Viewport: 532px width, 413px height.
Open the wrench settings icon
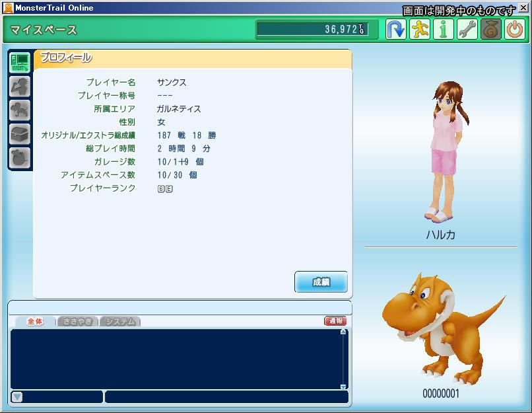coord(467,29)
